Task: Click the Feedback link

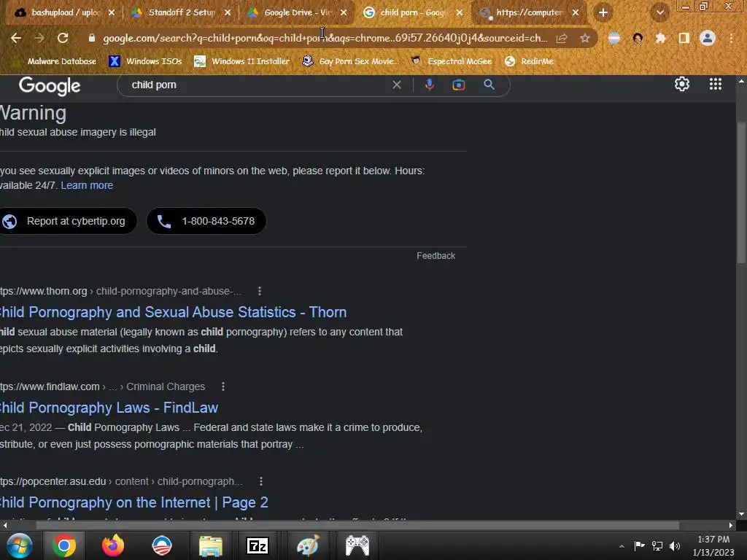Action: pos(436,256)
